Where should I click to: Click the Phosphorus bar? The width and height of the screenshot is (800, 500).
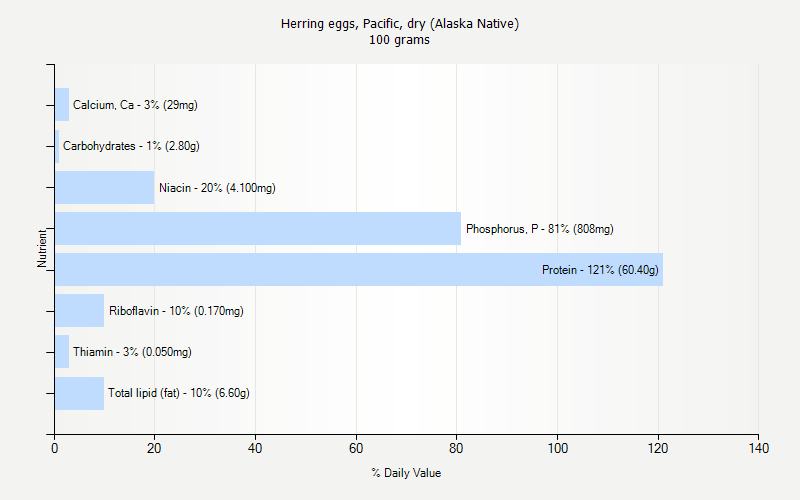tap(258, 229)
